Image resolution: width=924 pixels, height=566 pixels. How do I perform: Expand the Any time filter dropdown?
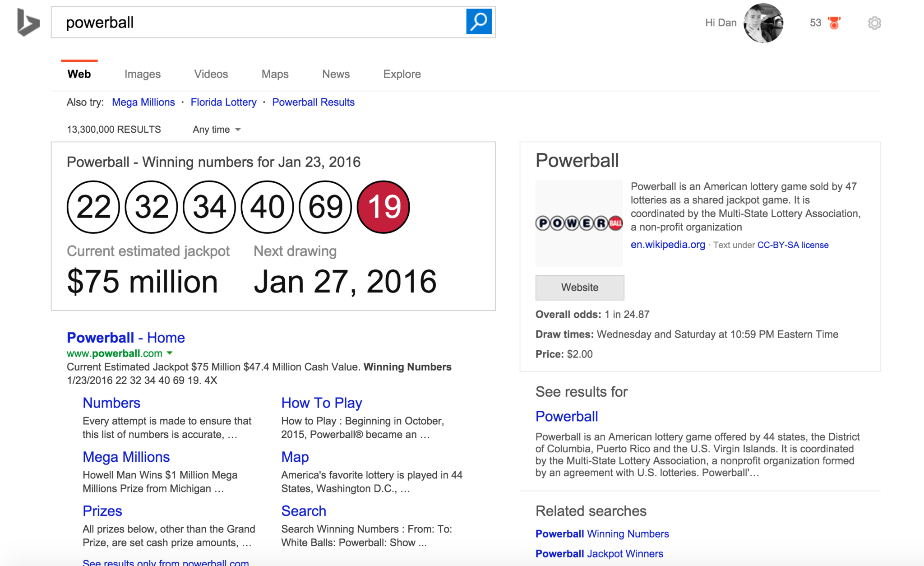217,130
